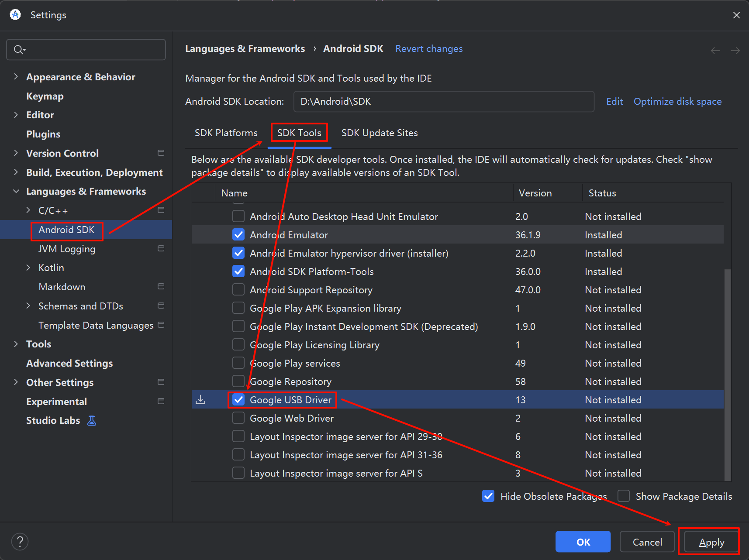
Task: Close the Settings dialog
Action: (x=736, y=15)
